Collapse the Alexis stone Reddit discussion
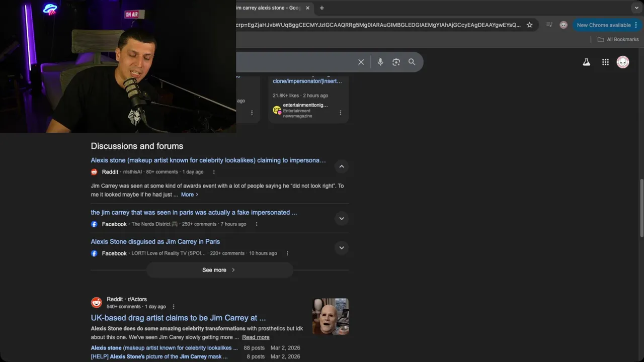Screen dimensions: 644x362 click(342, 166)
